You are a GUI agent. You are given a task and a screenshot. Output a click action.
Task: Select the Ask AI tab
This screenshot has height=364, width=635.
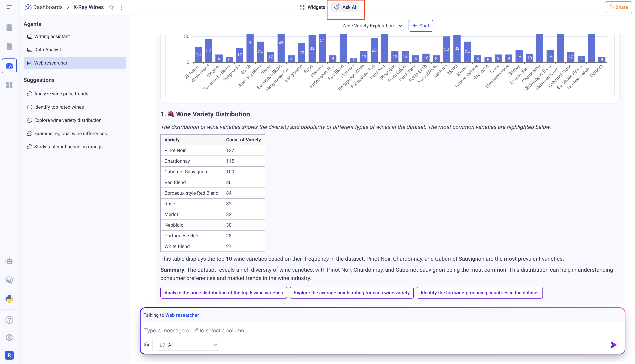(x=345, y=7)
